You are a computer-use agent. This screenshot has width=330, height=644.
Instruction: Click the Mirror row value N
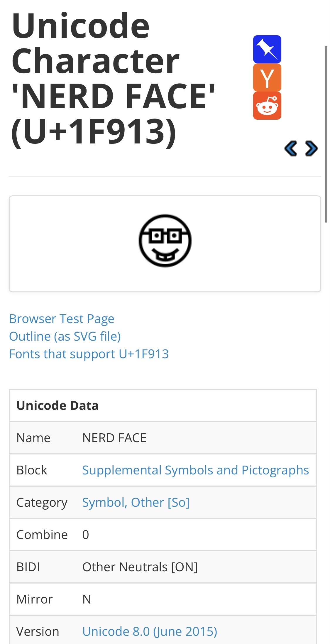[x=87, y=599]
